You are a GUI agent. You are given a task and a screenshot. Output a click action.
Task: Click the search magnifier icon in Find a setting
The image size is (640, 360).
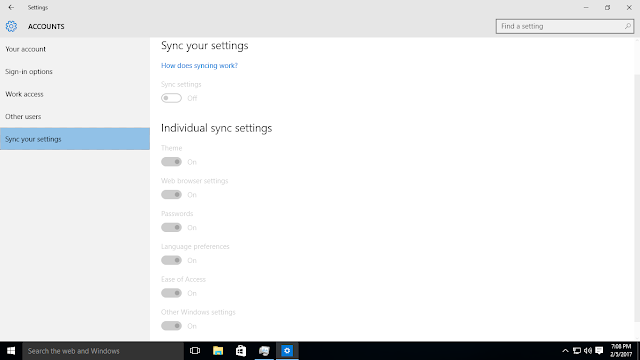(x=628, y=26)
